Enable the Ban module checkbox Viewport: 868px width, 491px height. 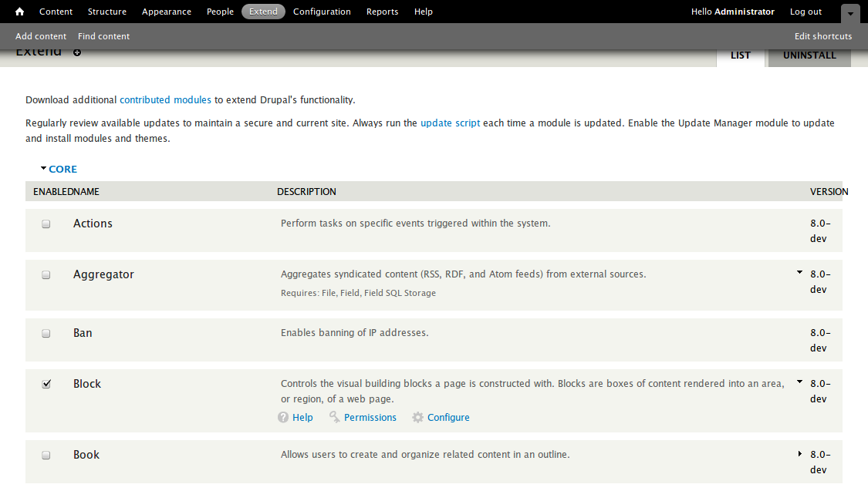[x=46, y=334]
